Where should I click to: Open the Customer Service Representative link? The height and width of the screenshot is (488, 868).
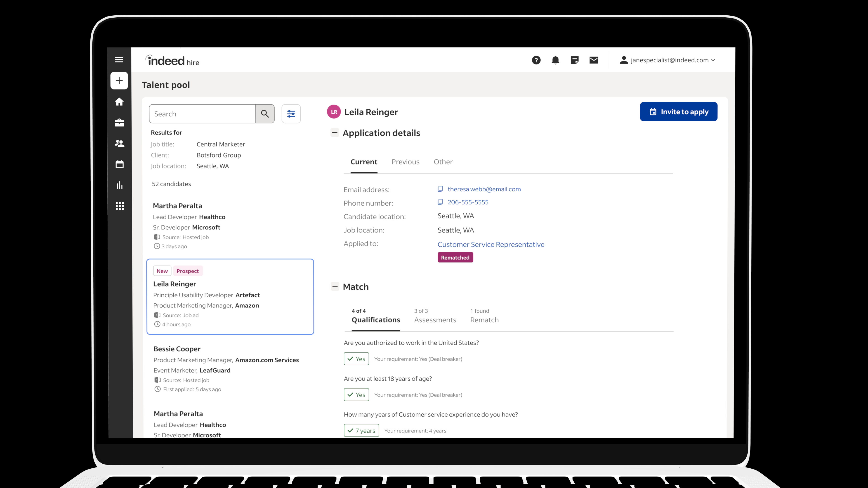click(x=491, y=244)
